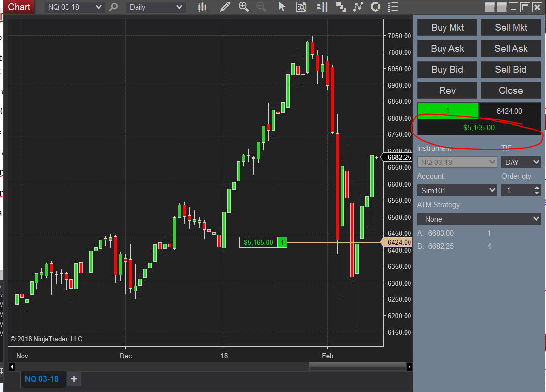This screenshot has width=546, height=392.
Task: Expand the NQ 03-18 instrument dropdown
Action: [74, 7]
